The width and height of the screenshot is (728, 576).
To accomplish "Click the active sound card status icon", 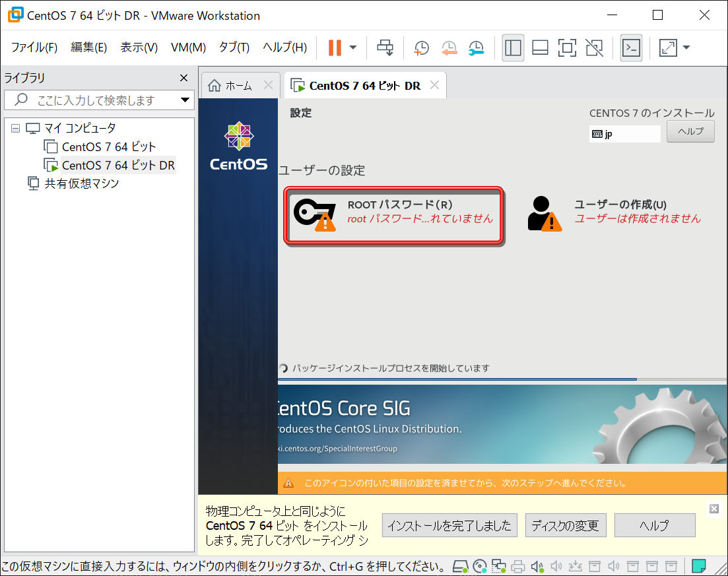I will (537, 566).
